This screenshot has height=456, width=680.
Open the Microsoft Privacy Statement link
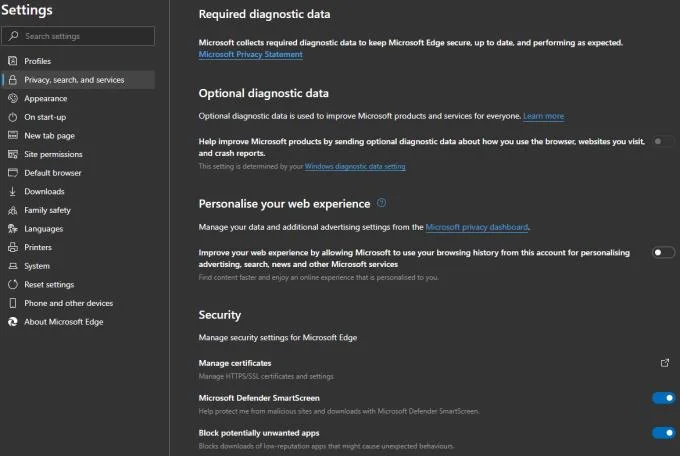250,54
